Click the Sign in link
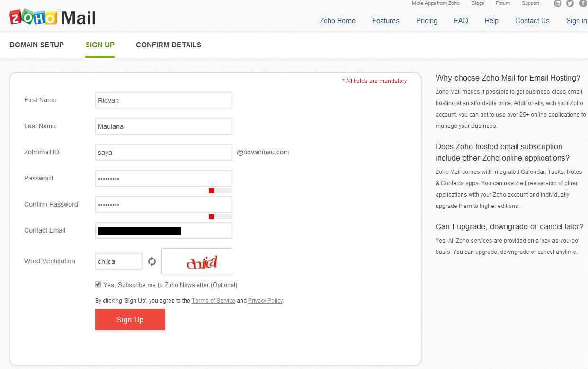 (577, 21)
